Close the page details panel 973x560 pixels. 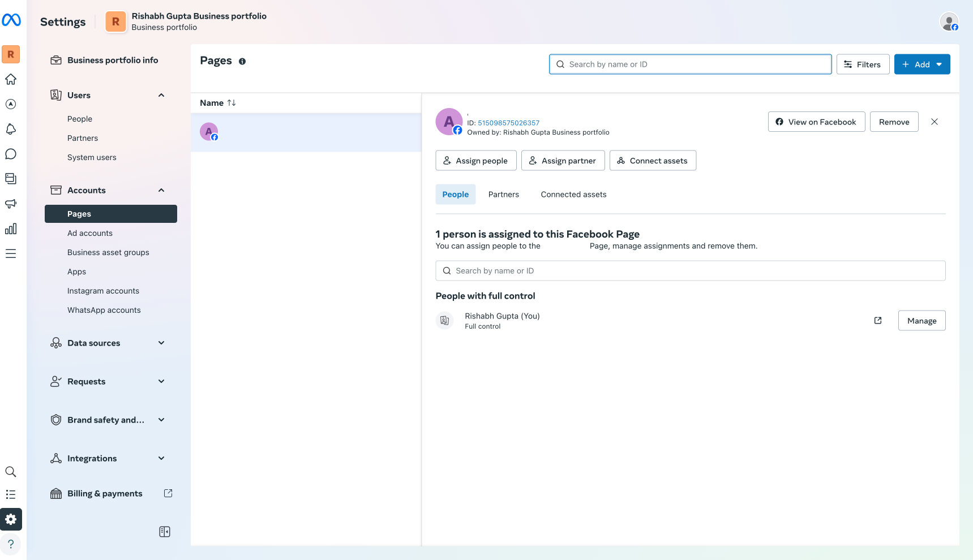[935, 122]
